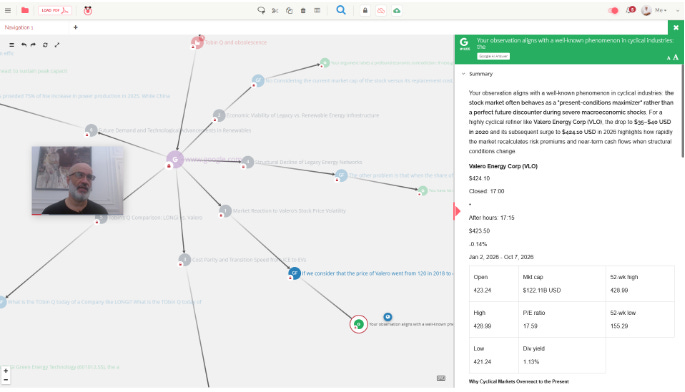Click the red crossed-out cloud icon
Screen dimensions: 685x392
pos(381,10)
